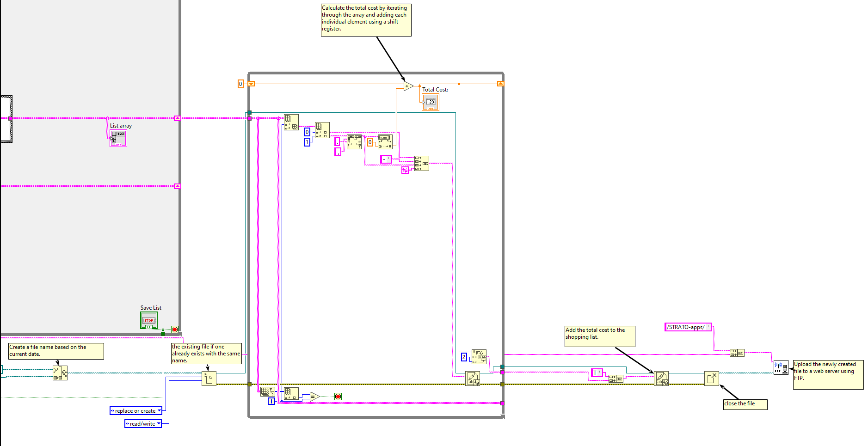
Task: Click the Build Path function node
Action: coord(60,373)
